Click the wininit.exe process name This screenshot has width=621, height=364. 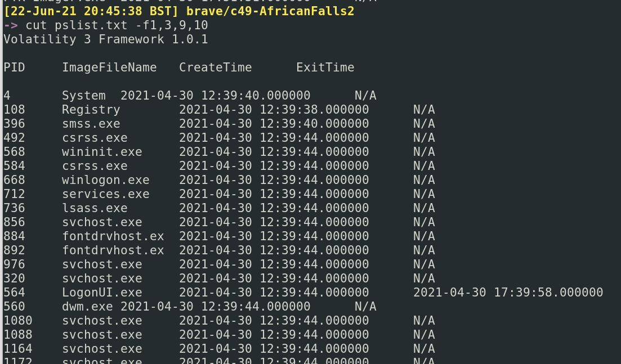pyautogui.click(x=102, y=152)
